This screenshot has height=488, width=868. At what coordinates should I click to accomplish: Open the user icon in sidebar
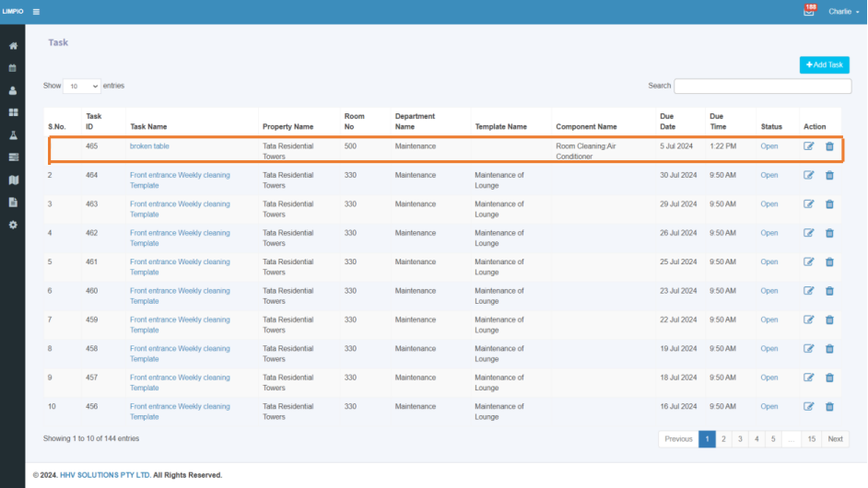pos(13,91)
